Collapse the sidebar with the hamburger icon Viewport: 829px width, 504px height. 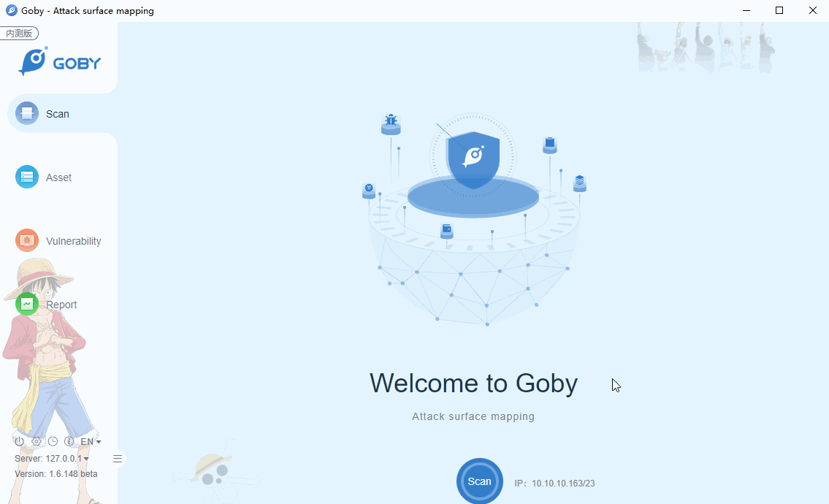click(118, 459)
